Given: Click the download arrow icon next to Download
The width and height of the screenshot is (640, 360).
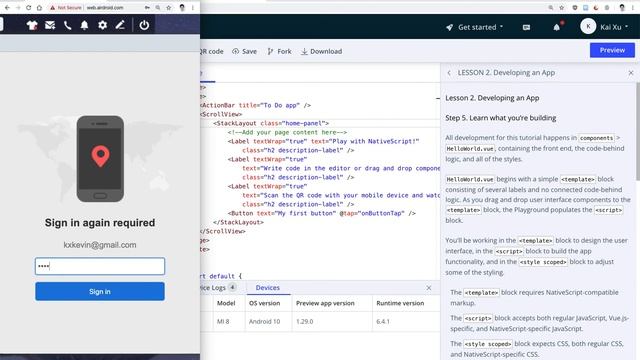Looking at the screenshot, I should pyautogui.click(x=304, y=51).
